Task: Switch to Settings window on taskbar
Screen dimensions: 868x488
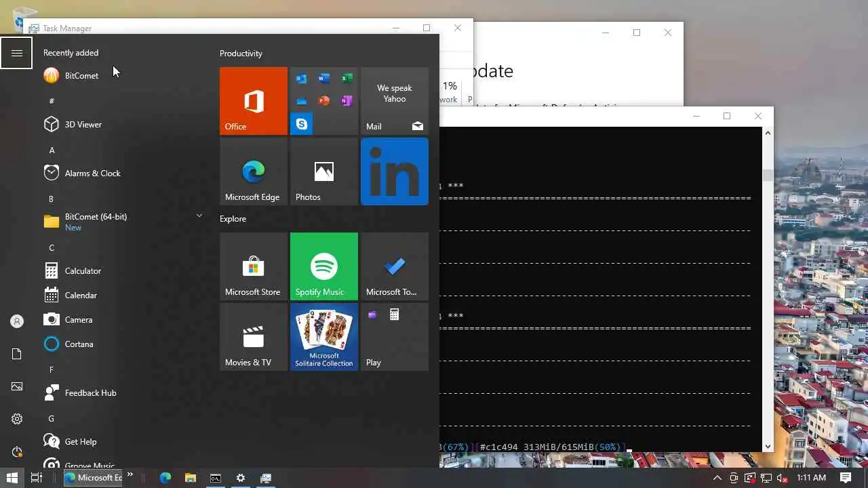Action: click(241, 478)
